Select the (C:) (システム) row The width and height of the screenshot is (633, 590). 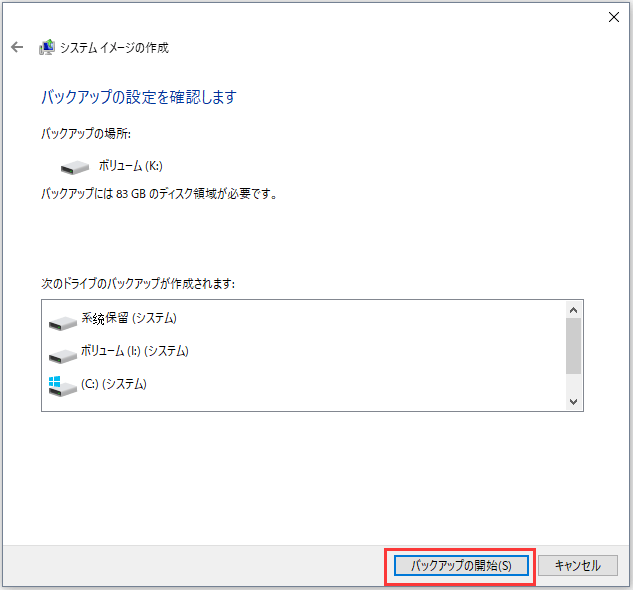click(x=303, y=384)
